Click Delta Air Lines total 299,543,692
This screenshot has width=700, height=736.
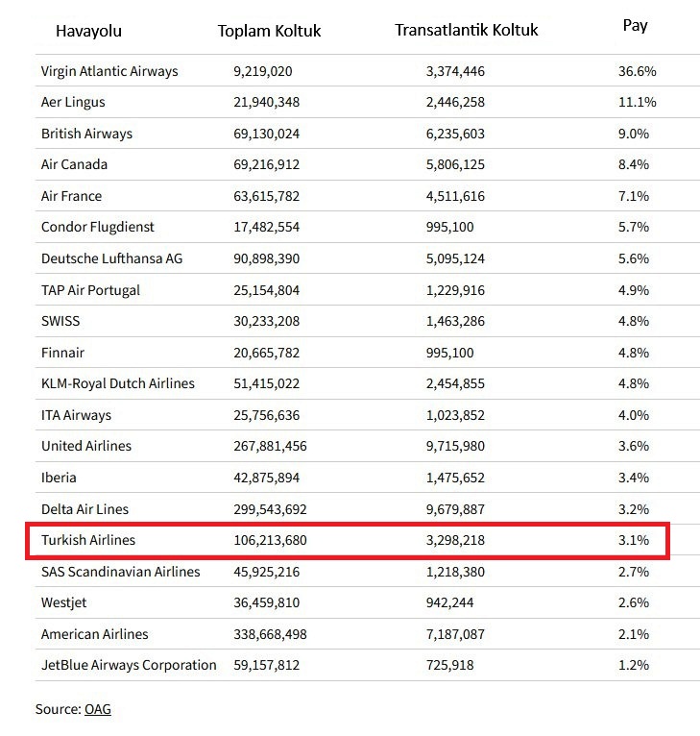(270, 509)
